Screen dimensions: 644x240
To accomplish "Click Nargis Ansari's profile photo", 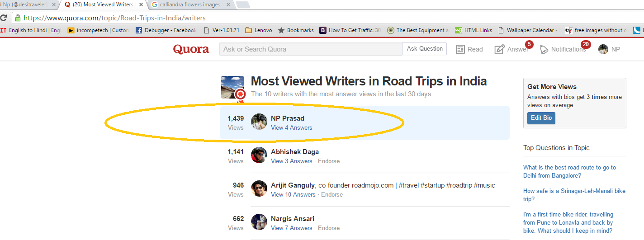I will click(259, 222).
